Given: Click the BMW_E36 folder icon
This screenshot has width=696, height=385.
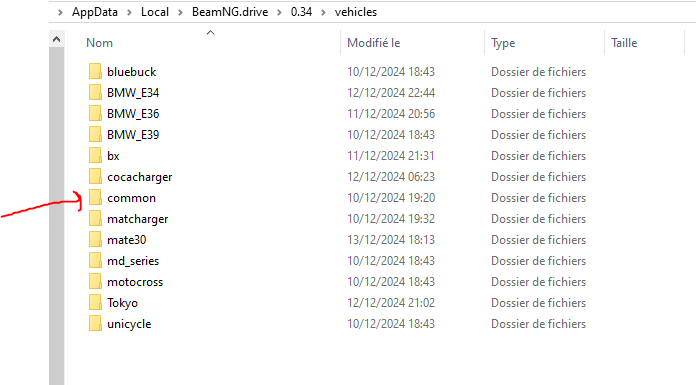Looking at the screenshot, I should coord(95,113).
